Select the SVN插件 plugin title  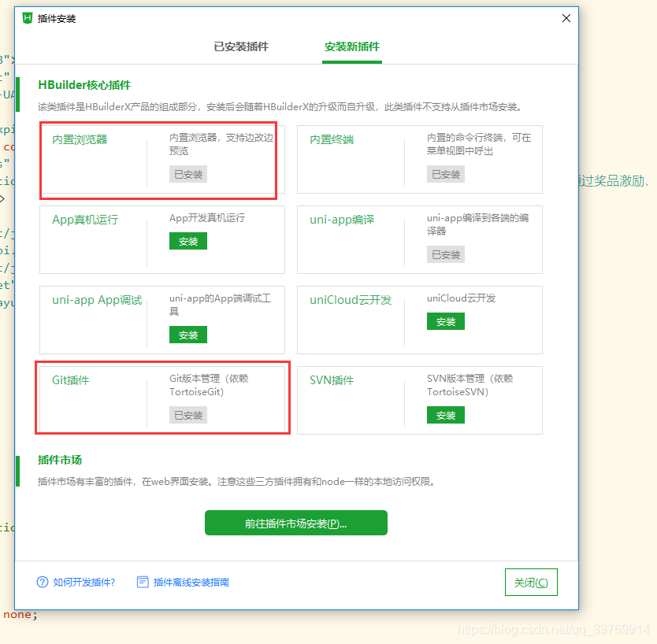332,380
